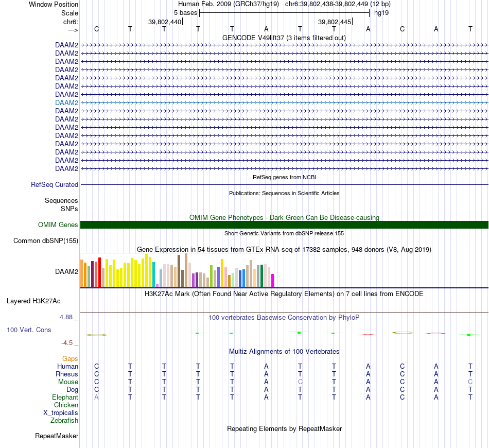
Task: Click the magenta last bar in GTEx chart
Action: click(273, 280)
